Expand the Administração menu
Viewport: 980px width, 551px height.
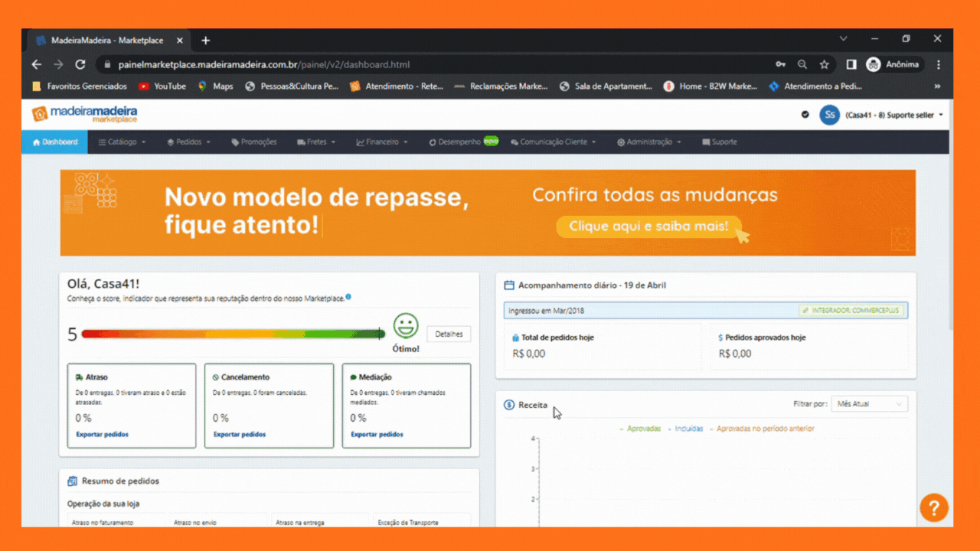(649, 142)
